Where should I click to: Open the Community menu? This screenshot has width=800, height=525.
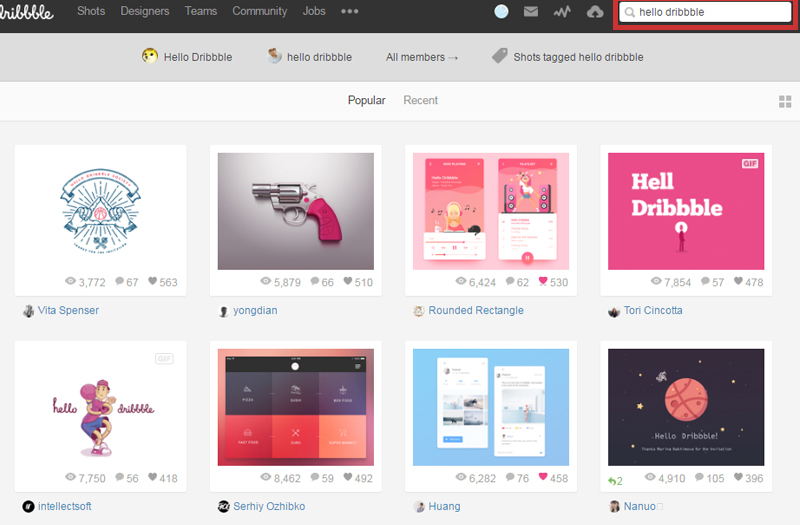tap(260, 11)
